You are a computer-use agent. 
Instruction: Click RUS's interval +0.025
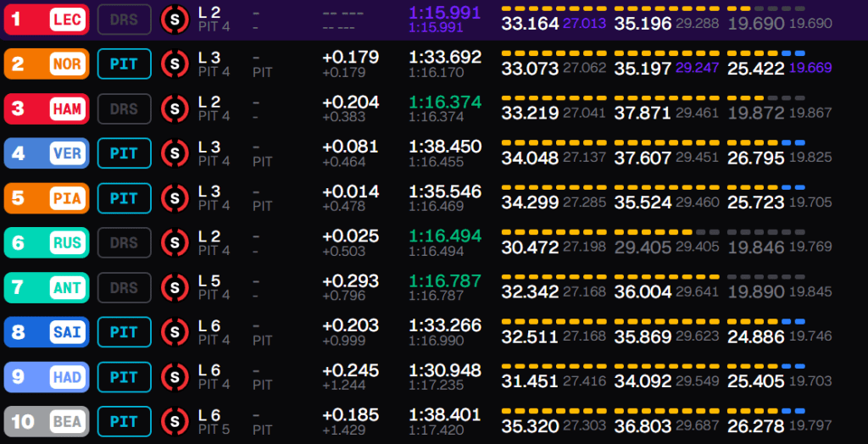pyautogui.click(x=351, y=236)
